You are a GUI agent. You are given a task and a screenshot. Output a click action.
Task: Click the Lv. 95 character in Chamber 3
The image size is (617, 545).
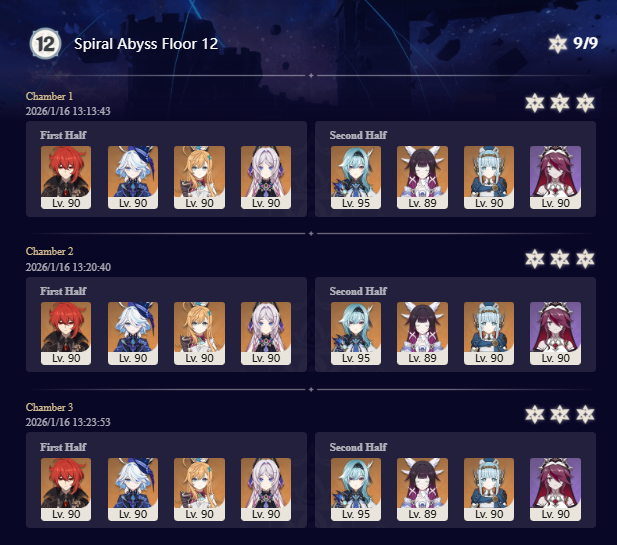point(356,489)
